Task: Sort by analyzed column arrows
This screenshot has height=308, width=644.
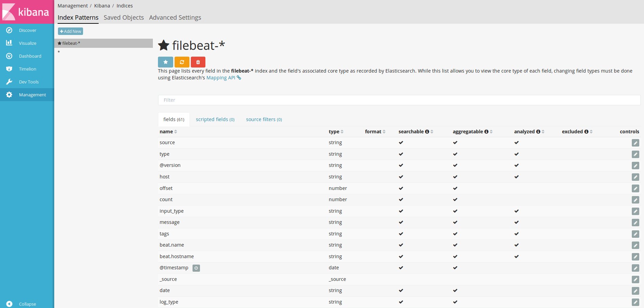Action: click(543, 132)
